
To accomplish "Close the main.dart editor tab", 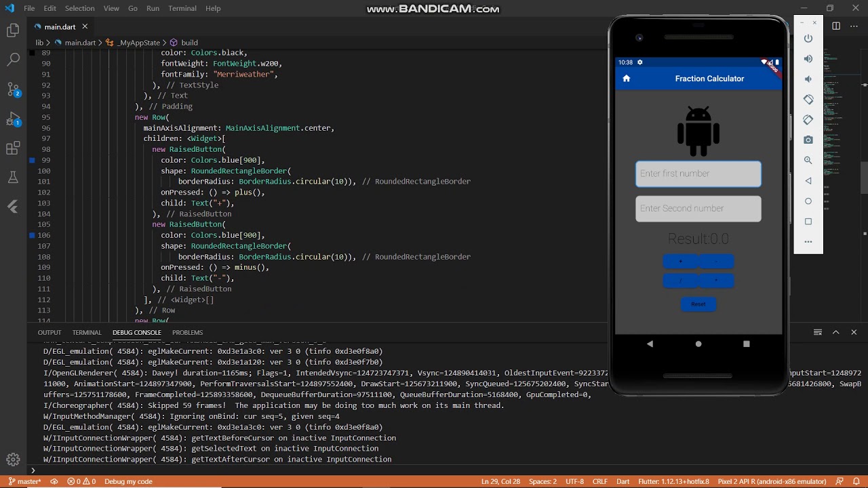I will click(85, 26).
